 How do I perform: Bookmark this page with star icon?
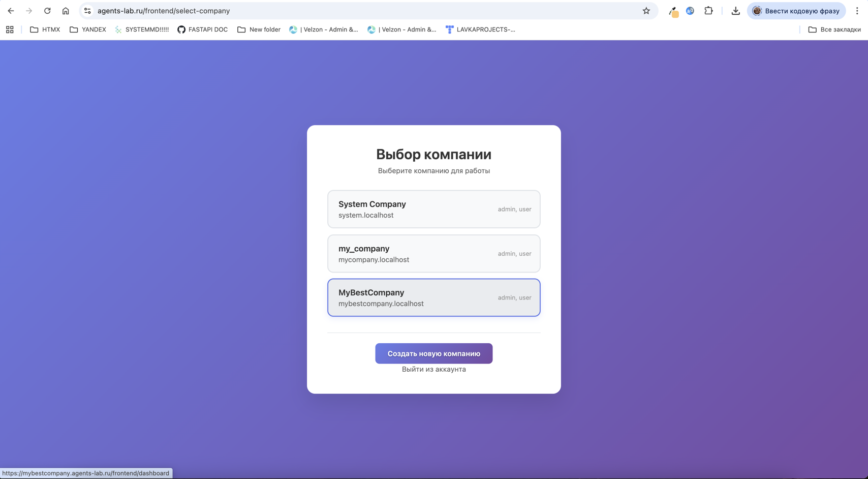point(646,10)
